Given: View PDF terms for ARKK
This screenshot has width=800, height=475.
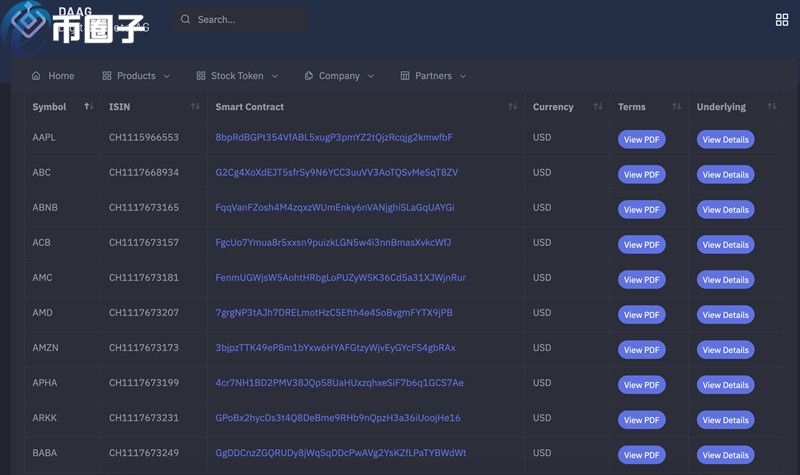Looking at the screenshot, I should tap(641, 420).
